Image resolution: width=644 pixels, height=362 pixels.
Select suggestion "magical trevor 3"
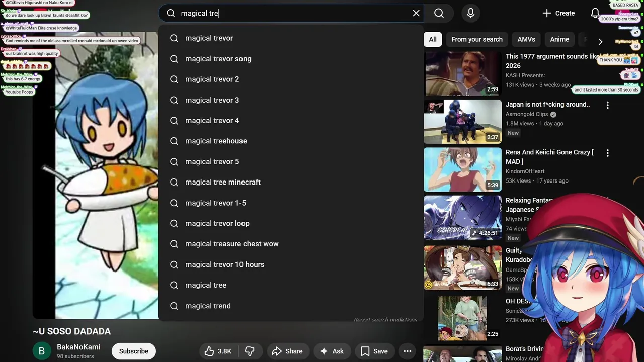pos(291,100)
